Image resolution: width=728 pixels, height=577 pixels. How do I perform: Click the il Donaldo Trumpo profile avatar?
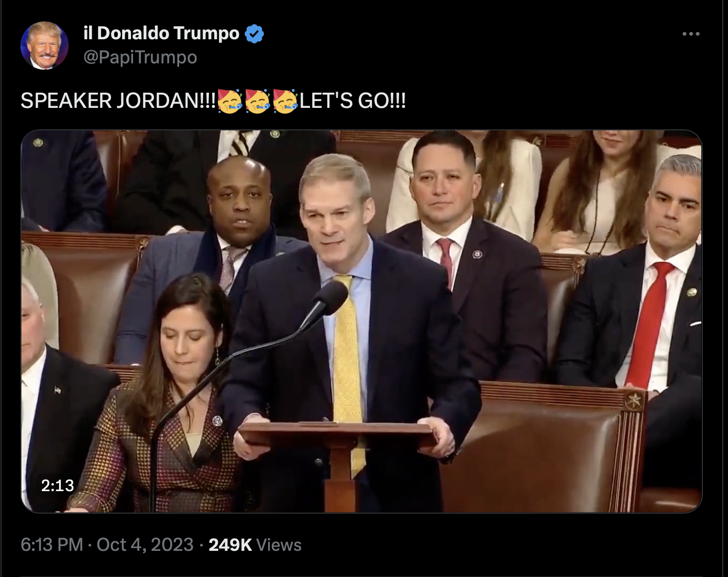click(x=45, y=46)
